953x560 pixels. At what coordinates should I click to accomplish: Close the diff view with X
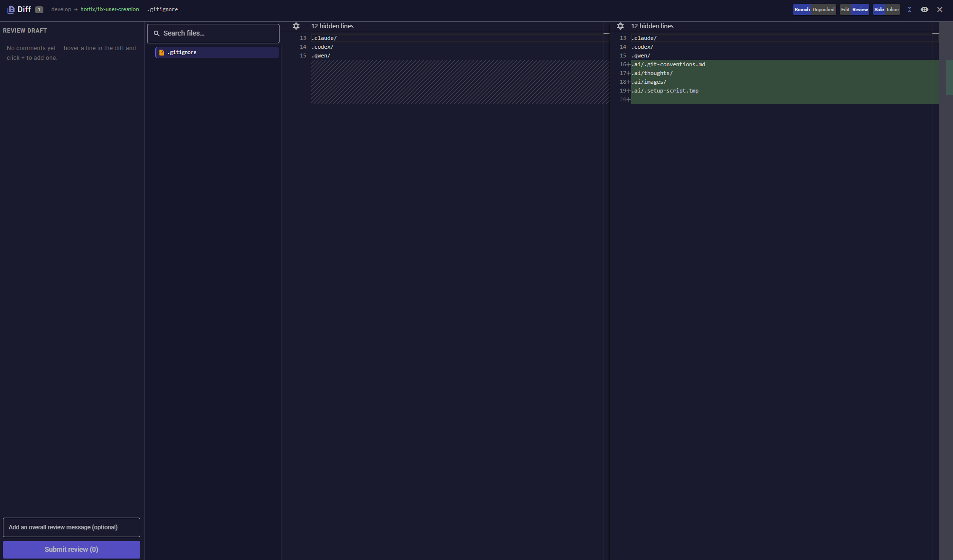(x=940, y=10)
